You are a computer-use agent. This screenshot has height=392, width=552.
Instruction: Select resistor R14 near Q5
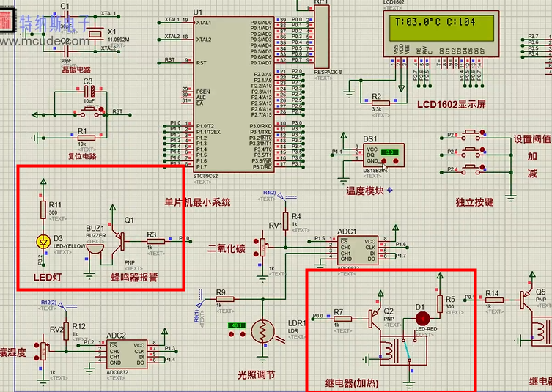pyautogui.click(x=494, y=300)
